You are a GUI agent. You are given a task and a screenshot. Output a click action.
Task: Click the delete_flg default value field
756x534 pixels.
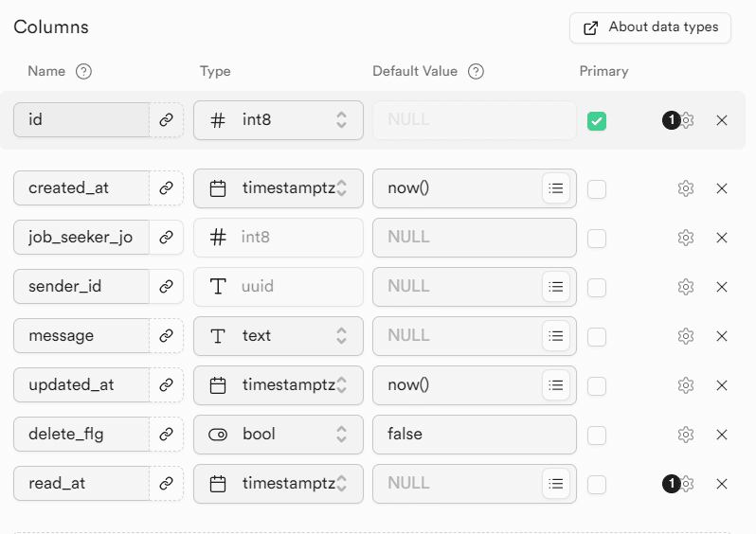(x=474, y=435)
